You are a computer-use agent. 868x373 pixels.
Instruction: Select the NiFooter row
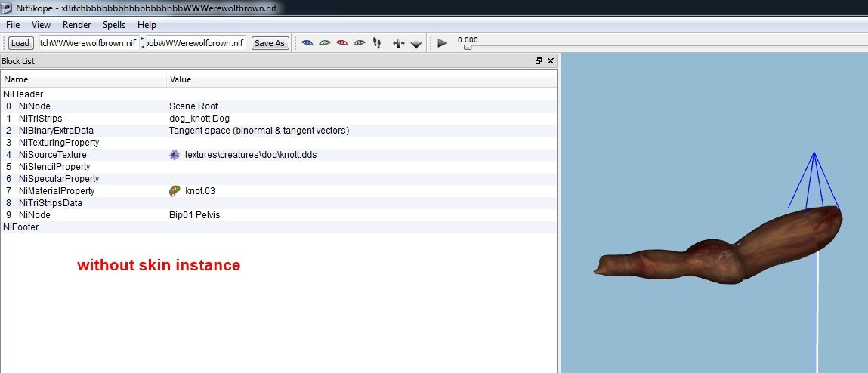tap(279, 227)
